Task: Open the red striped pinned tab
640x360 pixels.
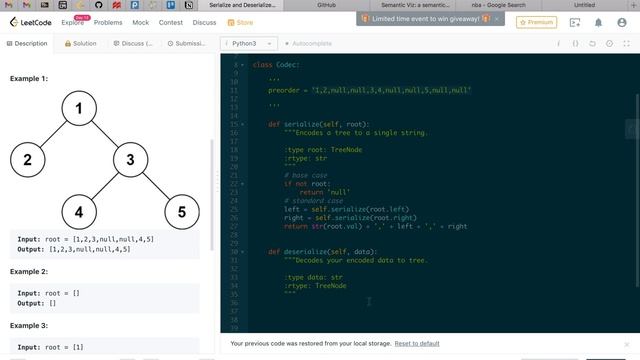Action: (117, 5)
